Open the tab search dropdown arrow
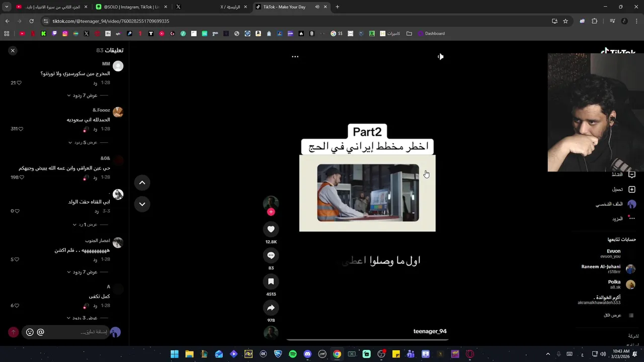Image resolution: width=644 pixels, height=362 pixels. click(7, 7)
